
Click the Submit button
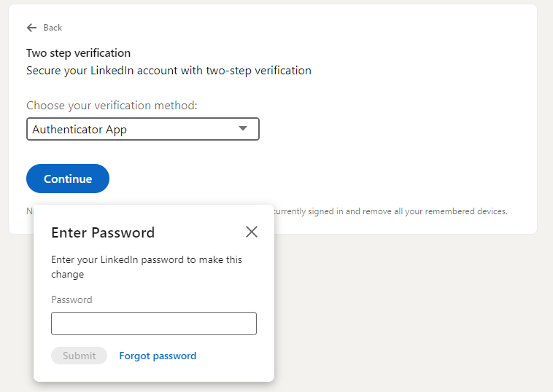(79, 356)
